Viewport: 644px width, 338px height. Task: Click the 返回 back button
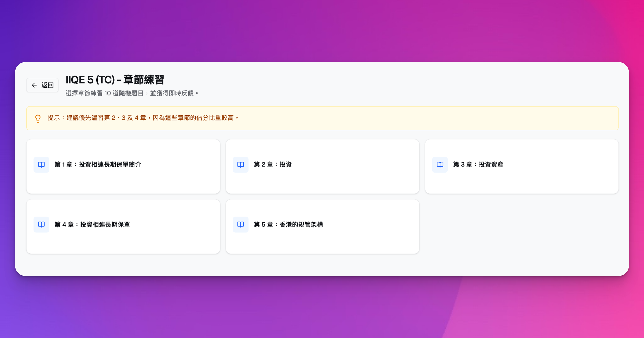click(x=42, y=85)
